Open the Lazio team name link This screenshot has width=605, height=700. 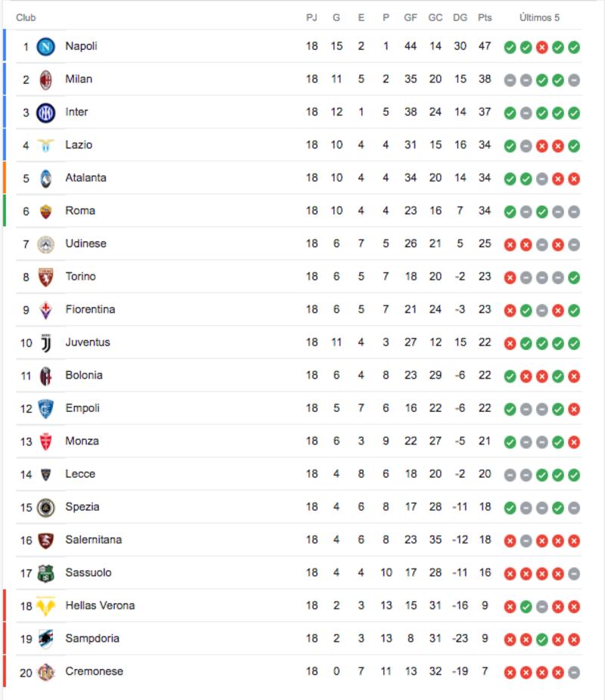coord(79,144)
